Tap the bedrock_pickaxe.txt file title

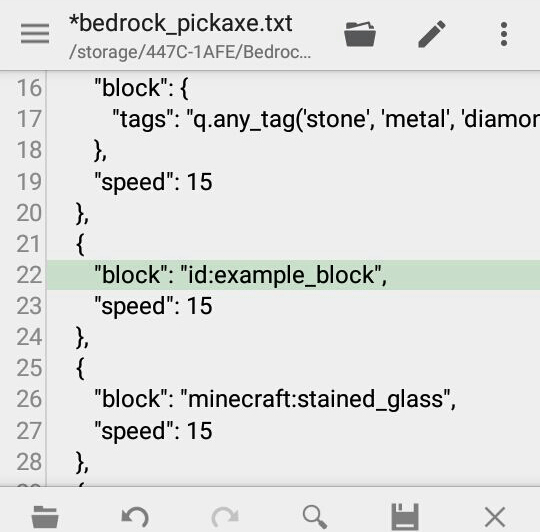pos(181,24)
